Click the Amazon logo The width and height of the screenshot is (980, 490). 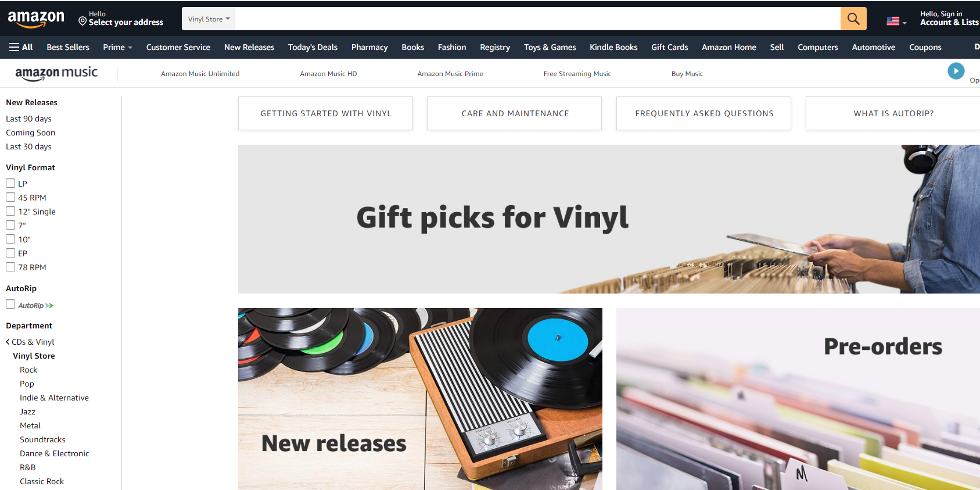pyautogui.click(x=36, y=19)
